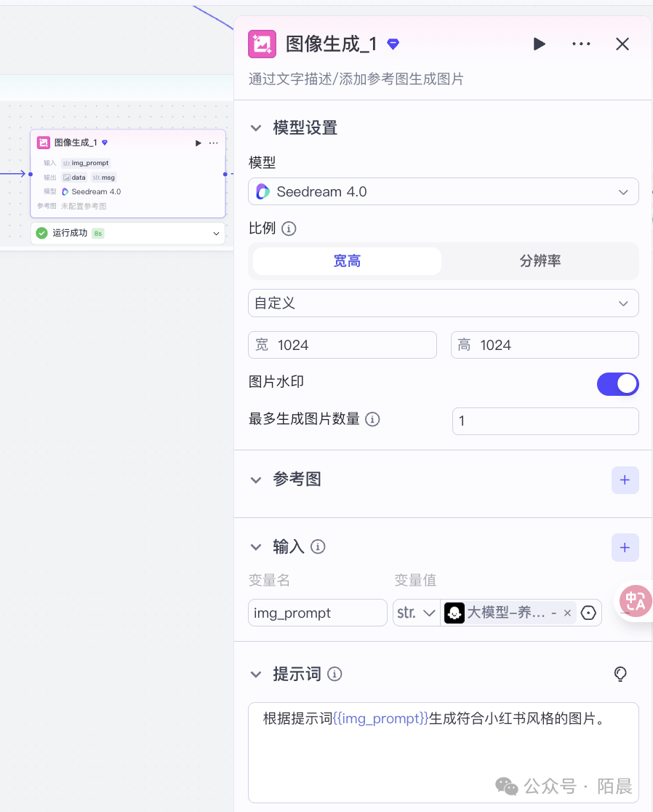653x812 pixels.
Task: Show info icon beside 提示词 heading
Action: pos(334,674)
